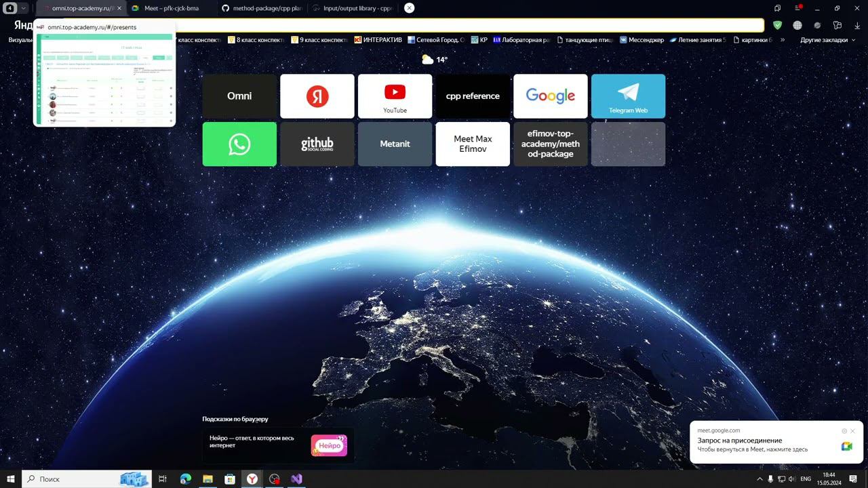
Task: Open the 'Летние занятия' bookmark
Action: point(698,40)
